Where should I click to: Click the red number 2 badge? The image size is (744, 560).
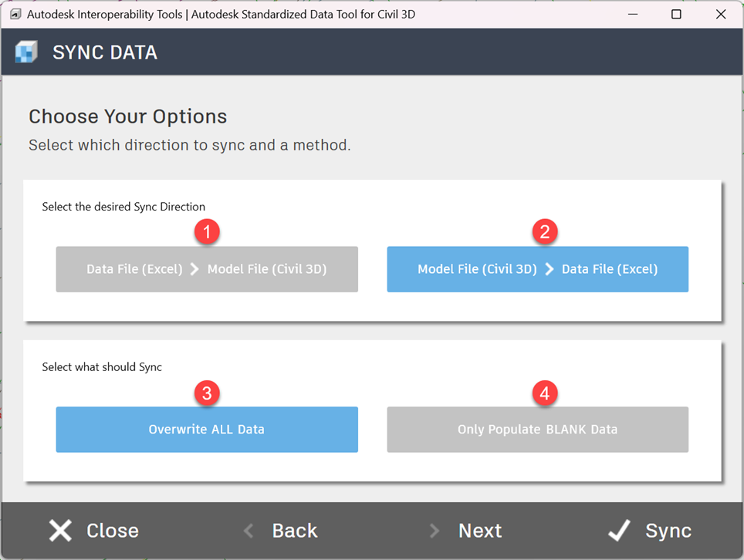pyautogui.click(x=546, y=232)
